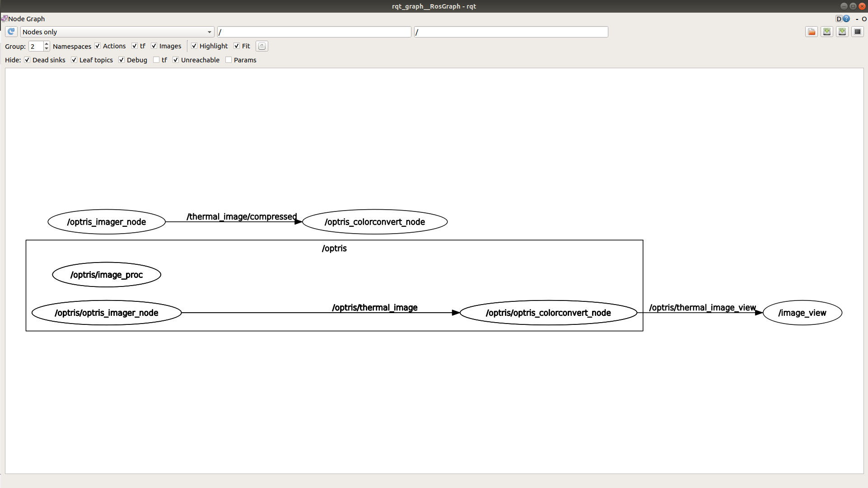Screen dimensions: 868x488
Task: Select the /optris/image_proc node
Action: click(107, 275)
